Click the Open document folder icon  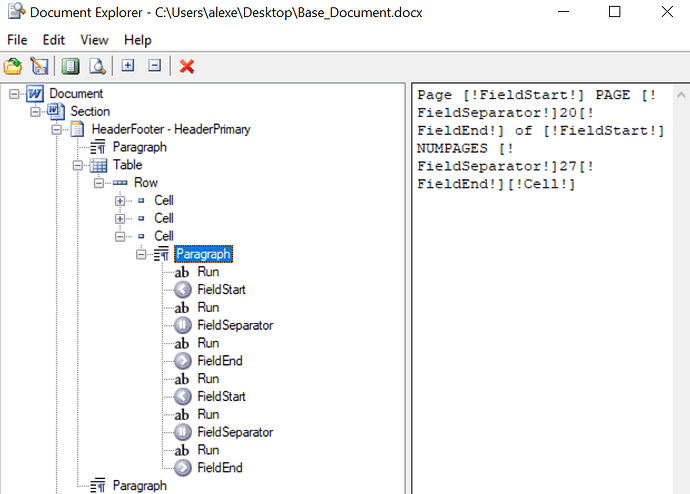coord(13,66)
